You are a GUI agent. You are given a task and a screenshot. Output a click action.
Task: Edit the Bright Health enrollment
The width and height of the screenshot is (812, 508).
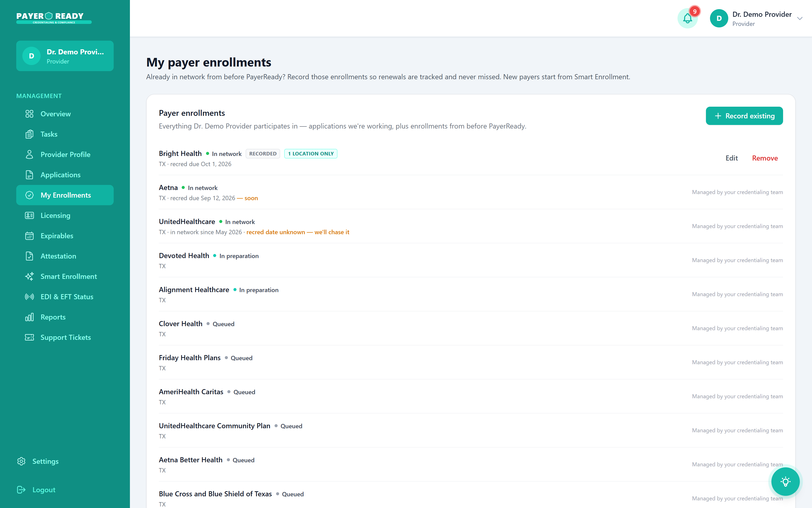(x=732, y=158)
